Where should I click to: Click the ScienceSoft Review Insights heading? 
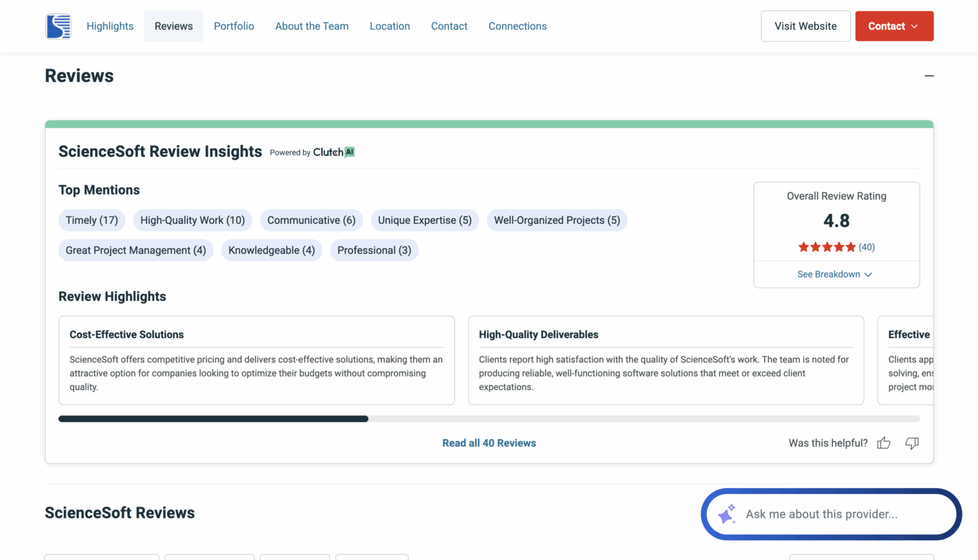click(x=160, y=151)
